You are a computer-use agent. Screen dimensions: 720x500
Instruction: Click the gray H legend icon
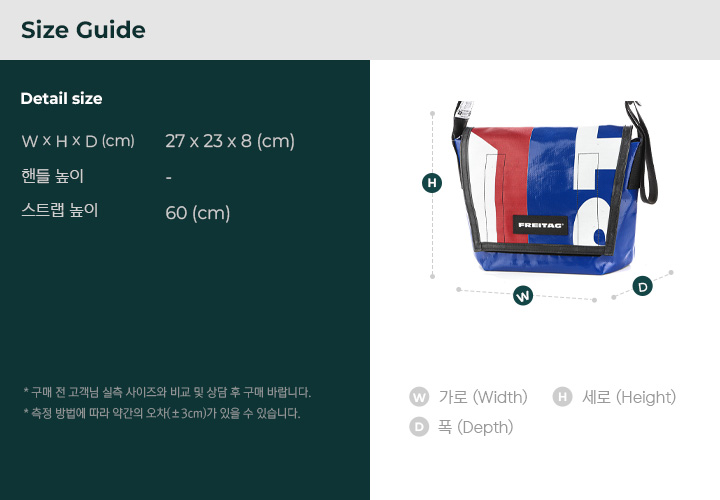pos(562,397)
